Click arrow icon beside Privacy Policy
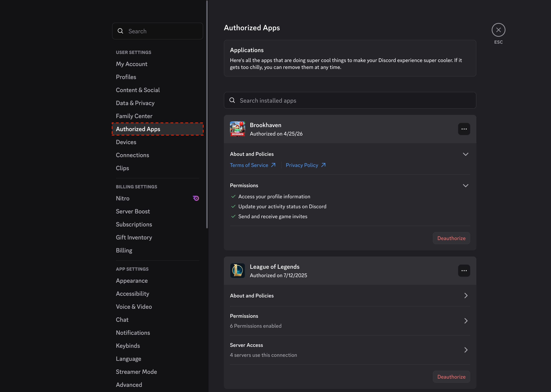Screen dimensions: 551x392 pyautogui.click(x=323, y=165)
